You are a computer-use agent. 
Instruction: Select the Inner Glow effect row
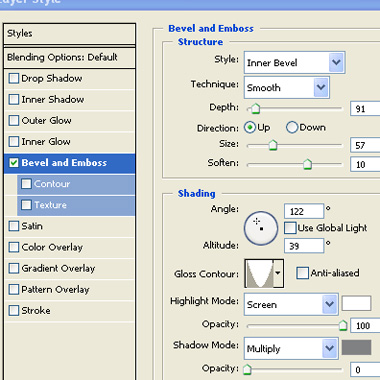point(70,142)
